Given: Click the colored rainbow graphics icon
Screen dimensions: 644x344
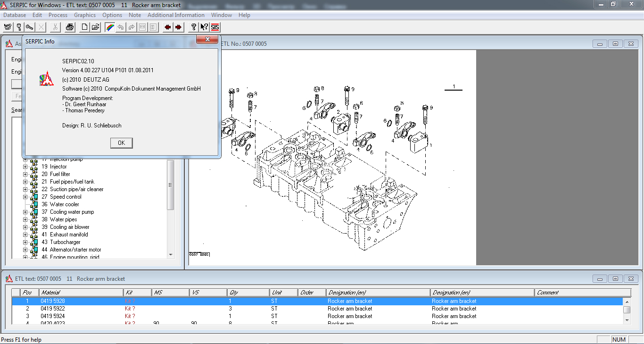Looking at the screenshot, I should pyautogui.click(x=110, y=27).
